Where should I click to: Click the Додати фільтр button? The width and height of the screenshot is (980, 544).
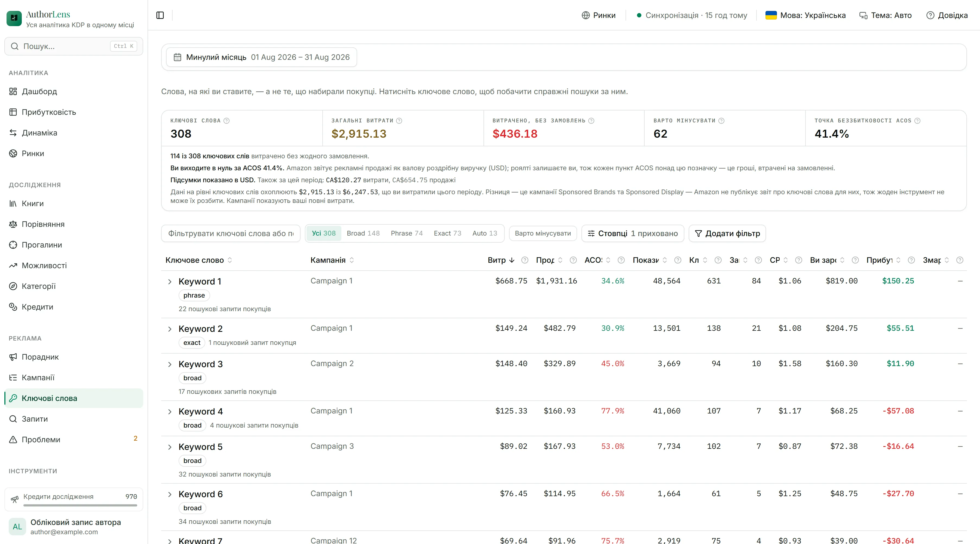pyautogui.click(x=727, y=233)
